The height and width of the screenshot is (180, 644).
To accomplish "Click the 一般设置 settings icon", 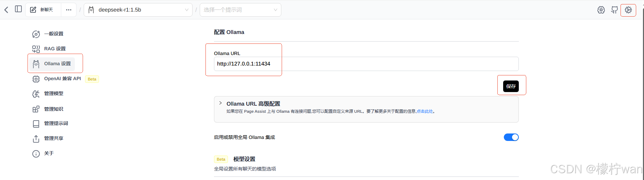I will point(36,34).
